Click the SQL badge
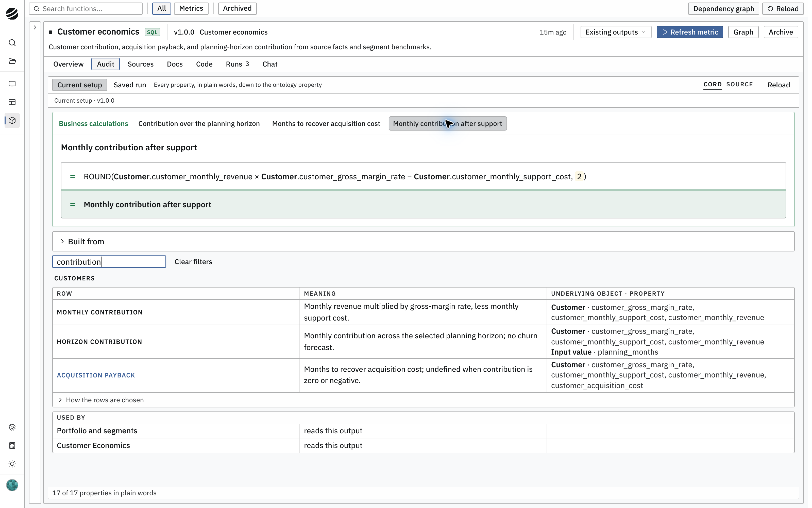The image size is (812, 508). coord(152,32)
